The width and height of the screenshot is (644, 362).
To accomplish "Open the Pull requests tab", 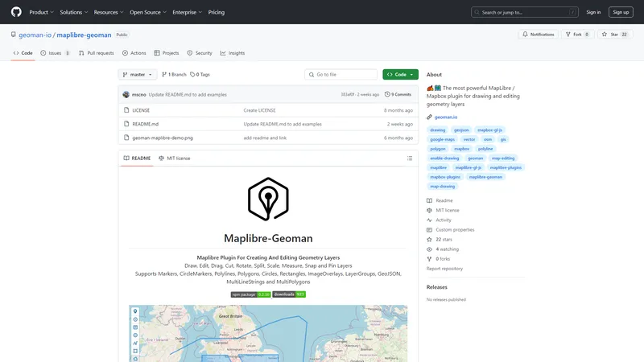I will tap(97, 53).
